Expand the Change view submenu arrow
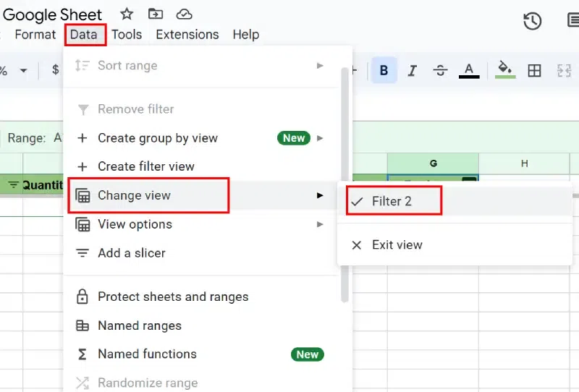This screenshot has height=392, width=579. (x=320, y=195)
